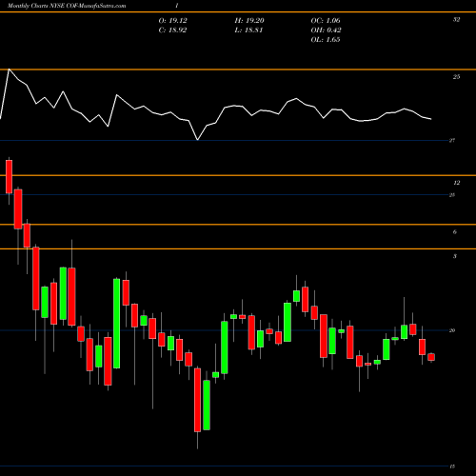Click the most recent red candlestick
The width and height of the screenshot is (476, 476).
pos(431,357)
